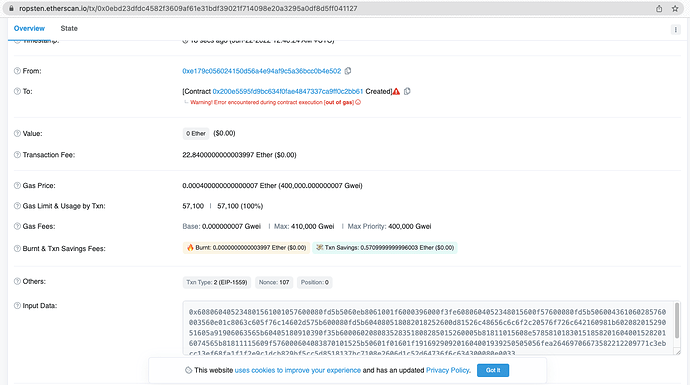Click the Max 410,000 Gwei text

tap(304, 227)
